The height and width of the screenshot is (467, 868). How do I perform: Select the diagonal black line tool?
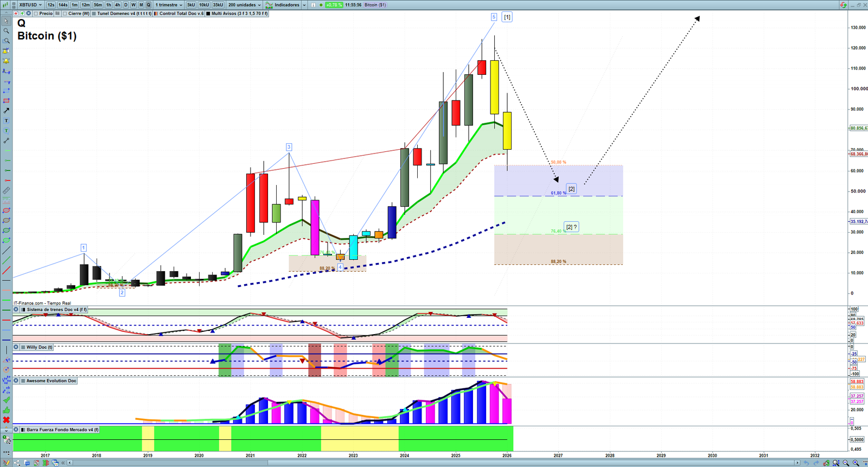click(x=7, y=251)
